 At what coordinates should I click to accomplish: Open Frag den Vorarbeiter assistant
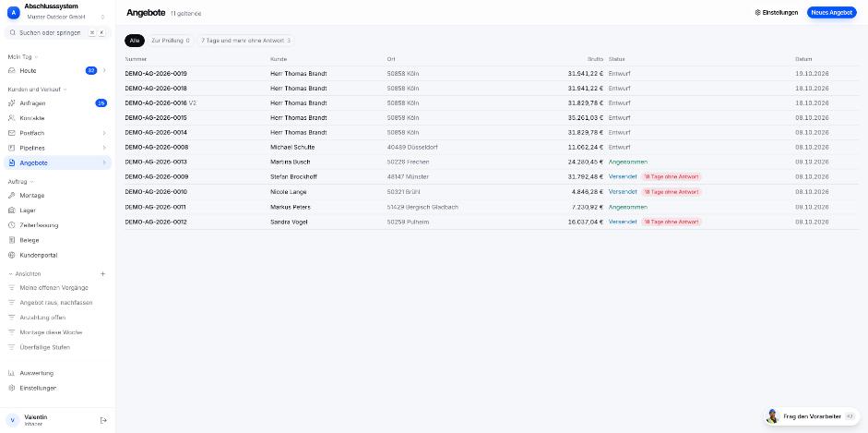click(812, 416)
